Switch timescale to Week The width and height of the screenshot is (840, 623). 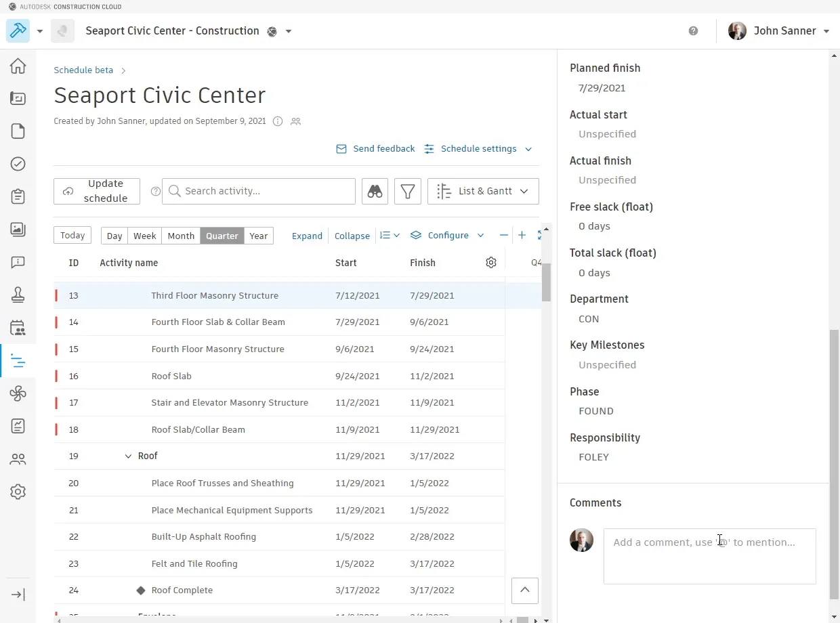click(x=144, y=236)
